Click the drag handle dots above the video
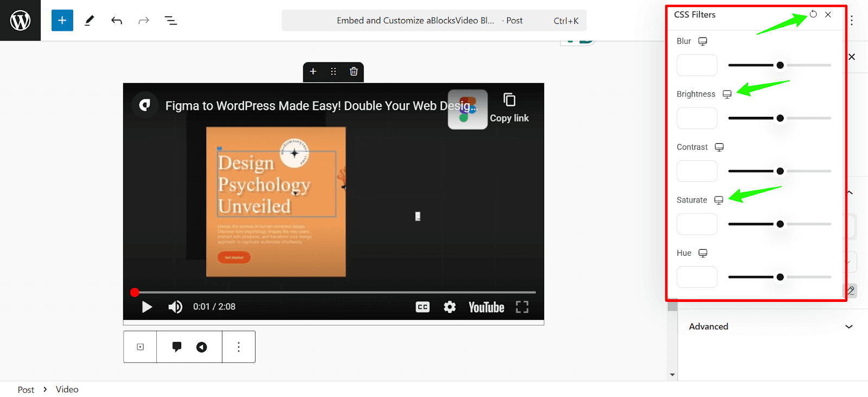Viewport: 868px width, 397px height. [x=333, y=72]
